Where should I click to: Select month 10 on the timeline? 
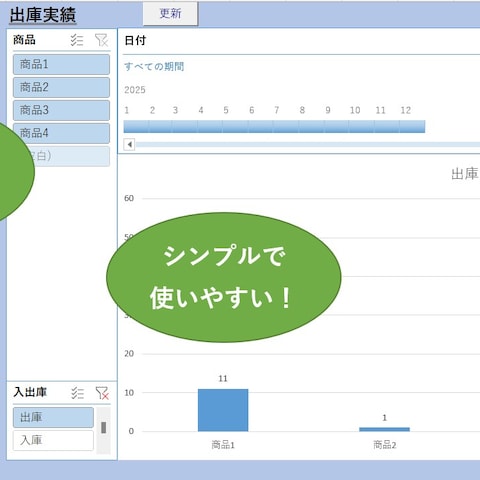pos(361,127)
